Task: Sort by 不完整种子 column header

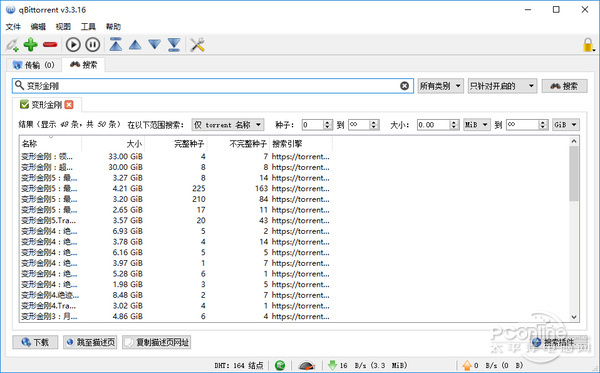Action: [x=238, y=144]
